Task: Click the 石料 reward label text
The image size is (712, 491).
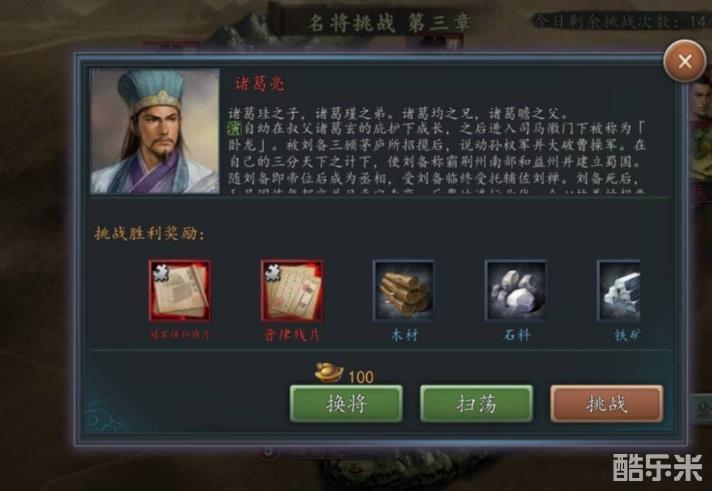Action: tap(516, 336)
